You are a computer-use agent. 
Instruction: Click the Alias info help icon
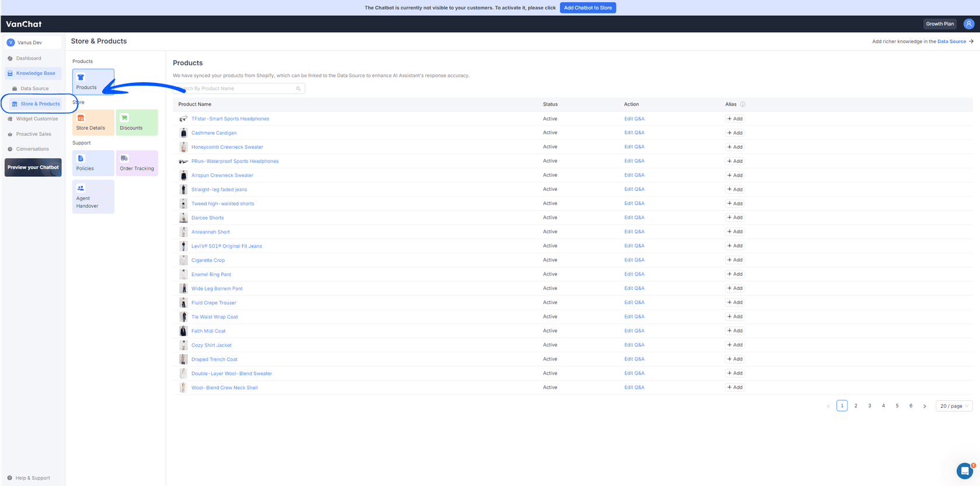coord(743,104)
